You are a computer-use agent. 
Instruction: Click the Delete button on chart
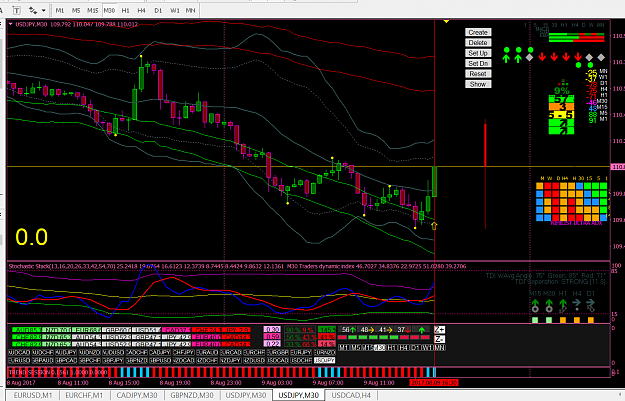[x=478, y=43]
